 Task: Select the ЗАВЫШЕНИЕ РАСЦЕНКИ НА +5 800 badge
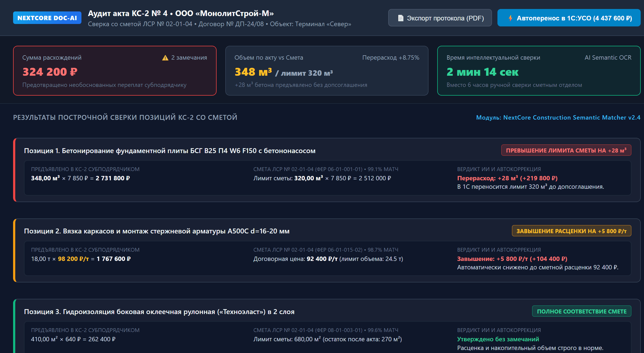click(572, 231)
